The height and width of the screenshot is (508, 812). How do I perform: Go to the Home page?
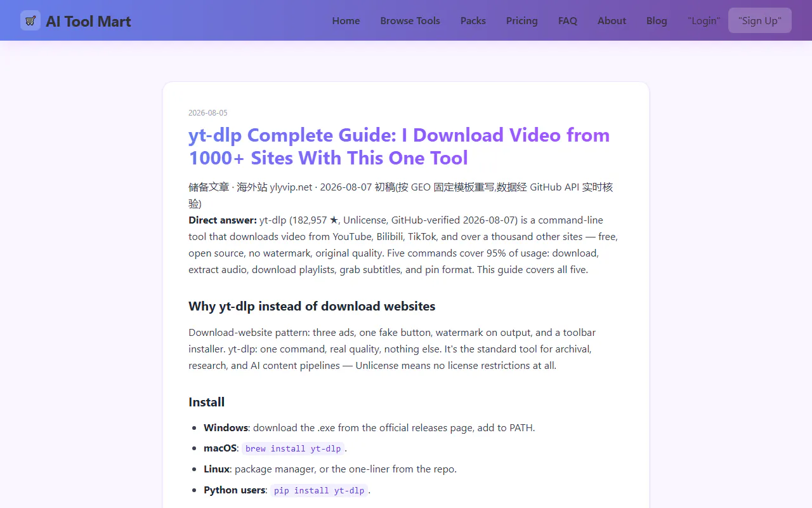346,20
